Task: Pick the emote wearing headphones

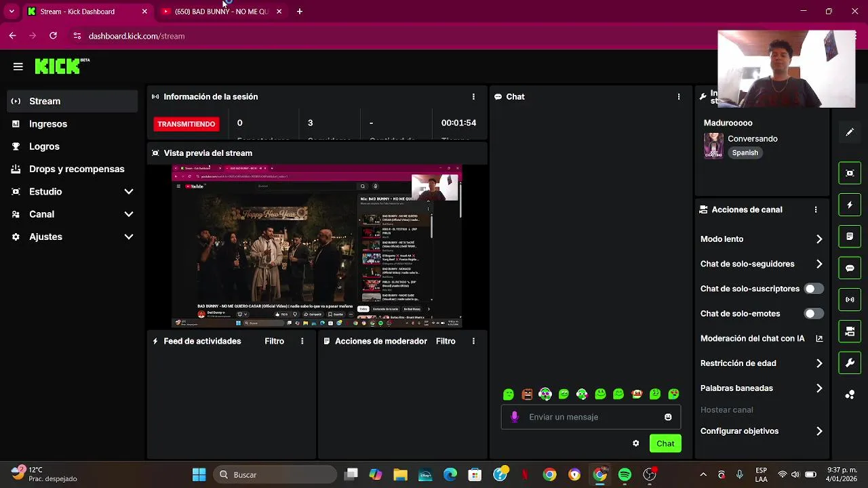Action: 545,394
